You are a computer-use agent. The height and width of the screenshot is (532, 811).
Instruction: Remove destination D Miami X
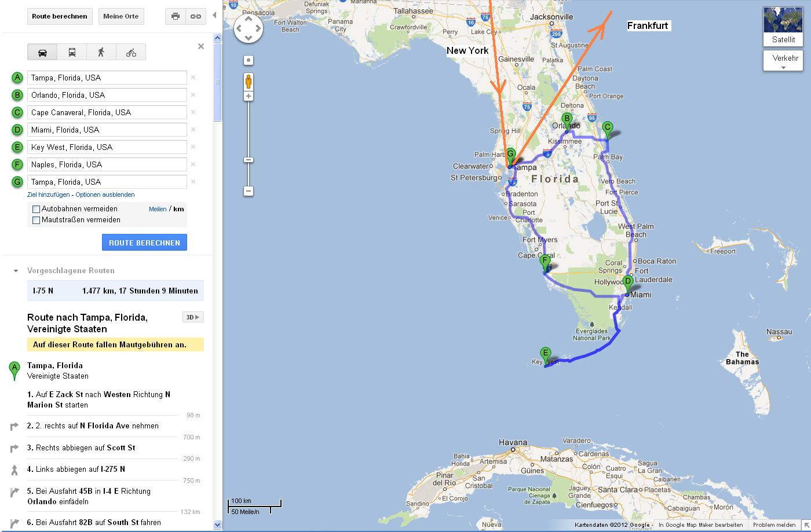tap(193, 130)
